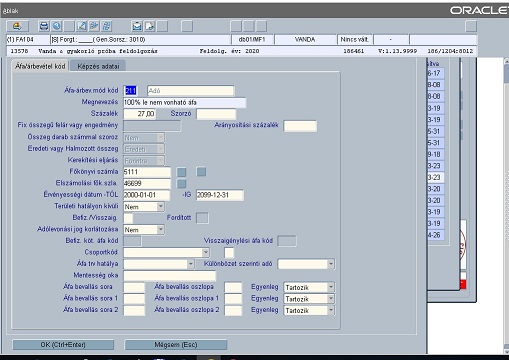Viewport: 509px width, 360px height.
Task: Click the Százalék field showing 27,00
Action: pyautogui.click(x=139, y=114)
